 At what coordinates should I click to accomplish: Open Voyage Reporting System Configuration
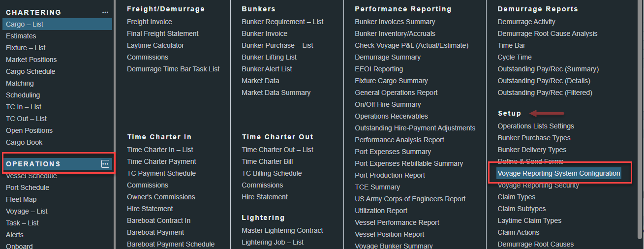pyautogui.click(x=558, y=173)
